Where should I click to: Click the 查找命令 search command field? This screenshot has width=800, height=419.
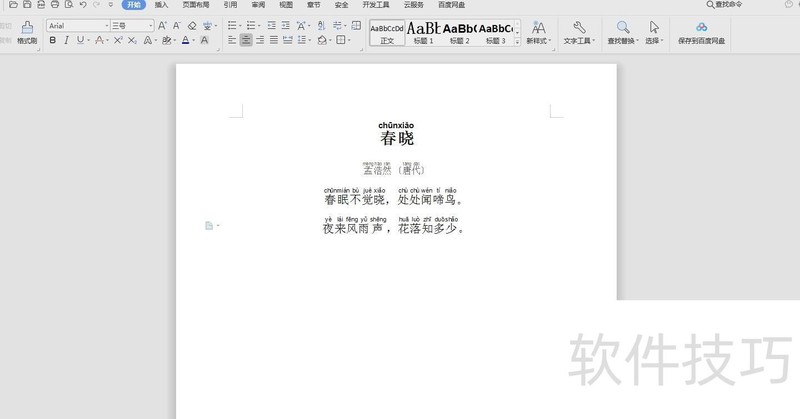point(724,5)
